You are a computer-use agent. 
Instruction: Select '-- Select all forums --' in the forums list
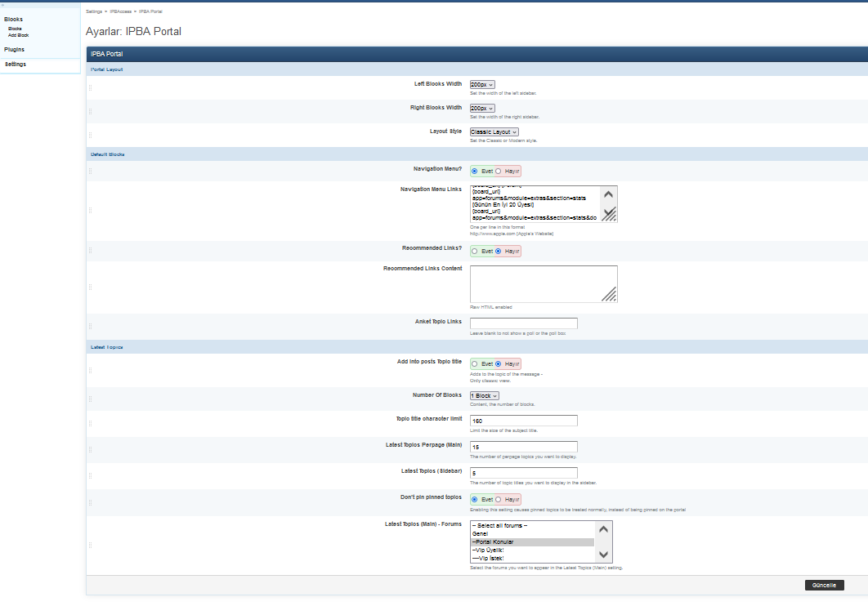coord(533,526)
